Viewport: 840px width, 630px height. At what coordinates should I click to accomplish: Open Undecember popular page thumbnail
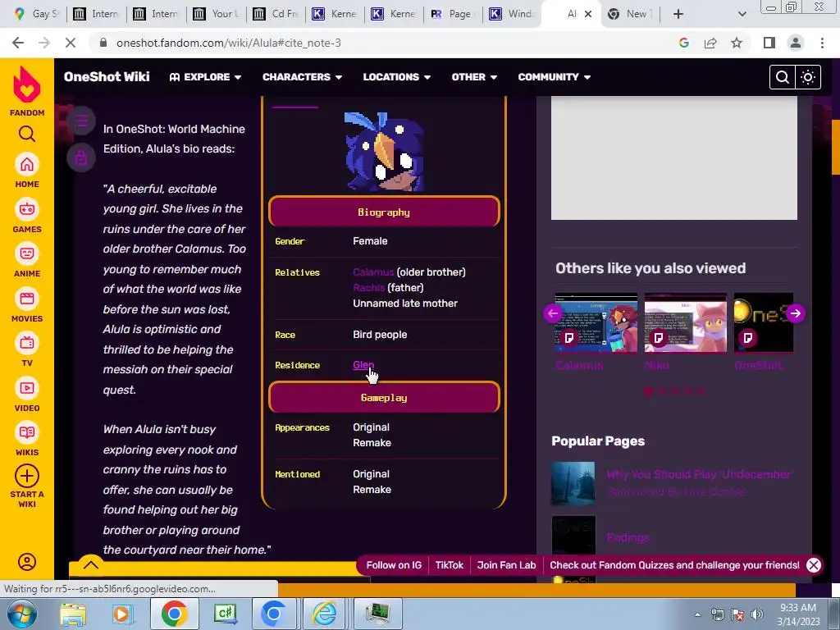[x=573, y=483]
